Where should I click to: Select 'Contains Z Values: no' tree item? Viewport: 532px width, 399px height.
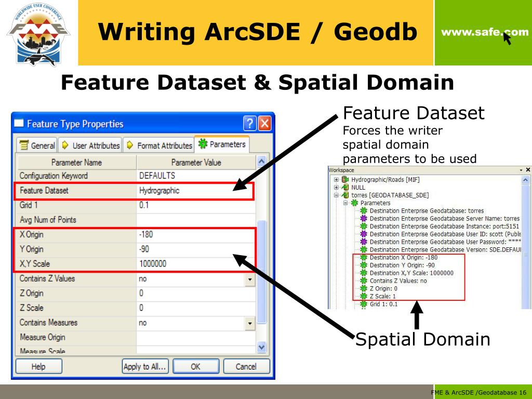click(x=398, y=281)
